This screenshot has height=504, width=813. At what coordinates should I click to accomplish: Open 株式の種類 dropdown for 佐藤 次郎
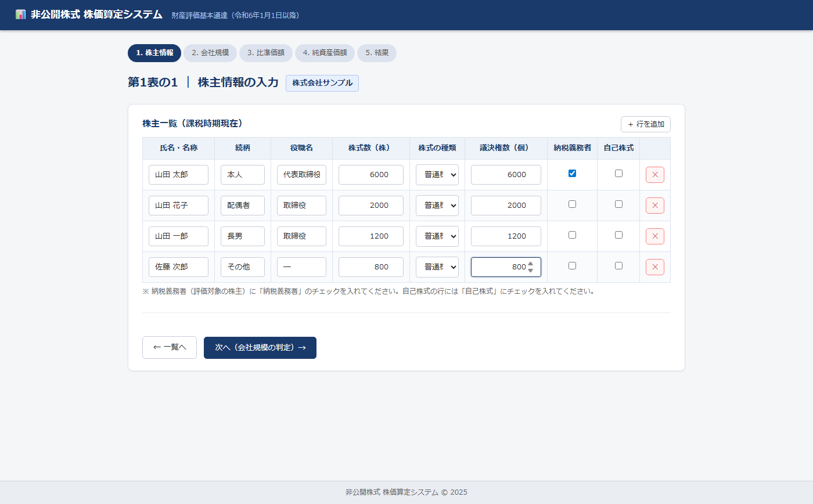coord(437,267)
